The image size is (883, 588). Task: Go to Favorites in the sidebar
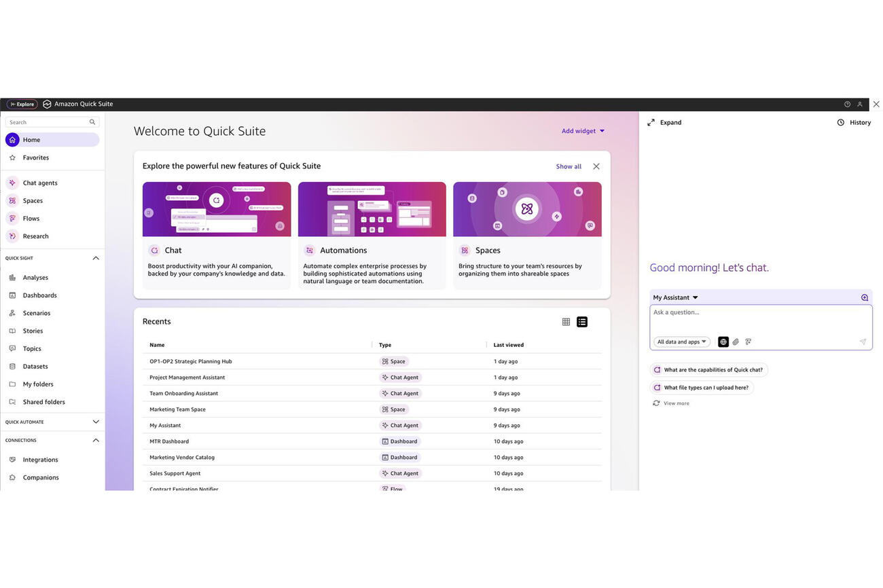pos(35,158)
